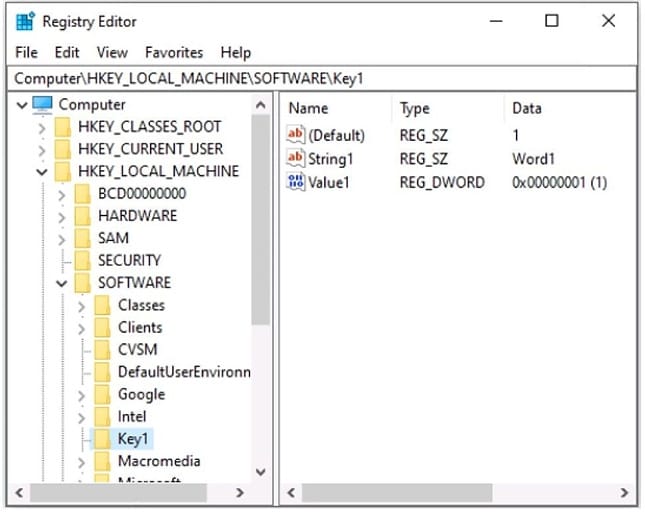Click the Data column header
Image resolution: width=645 pixels, height=513 pixels.
click(x=526, y=108)
